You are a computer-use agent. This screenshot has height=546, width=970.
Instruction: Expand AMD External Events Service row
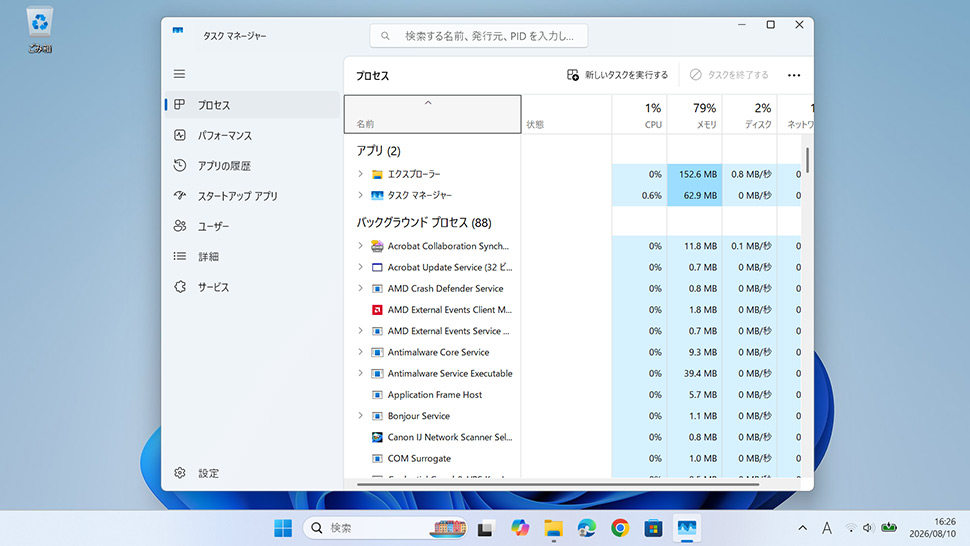[360, 331]
